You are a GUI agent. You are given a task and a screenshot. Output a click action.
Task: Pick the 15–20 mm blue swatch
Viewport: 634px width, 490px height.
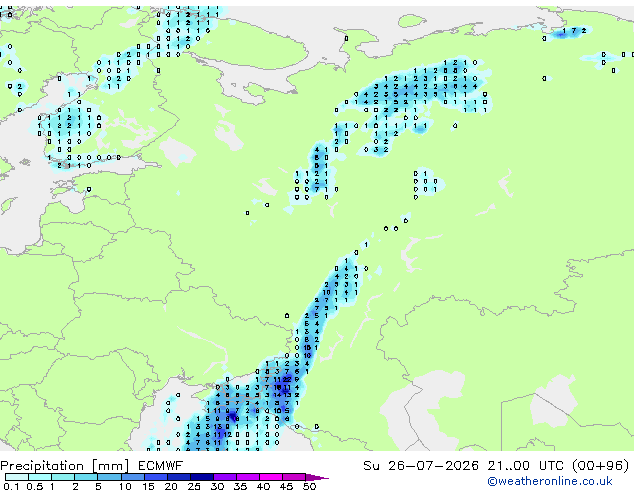pyautogui.click(x=155, y=477)
